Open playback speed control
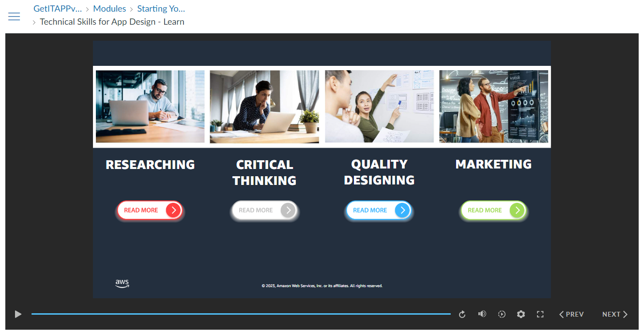Viewport: 644px width, 336px height. [x=502, y=314]
